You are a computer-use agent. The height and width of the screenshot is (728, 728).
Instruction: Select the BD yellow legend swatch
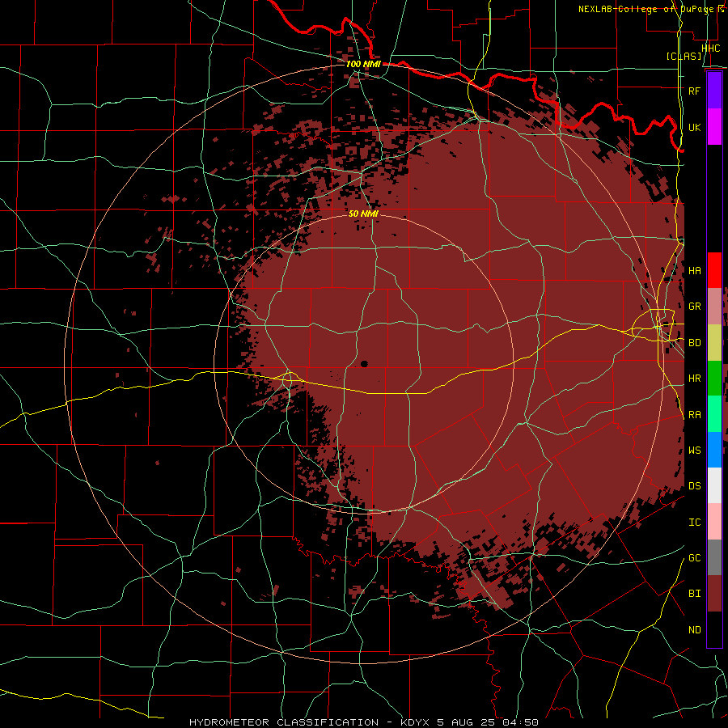tap(714, 343)
